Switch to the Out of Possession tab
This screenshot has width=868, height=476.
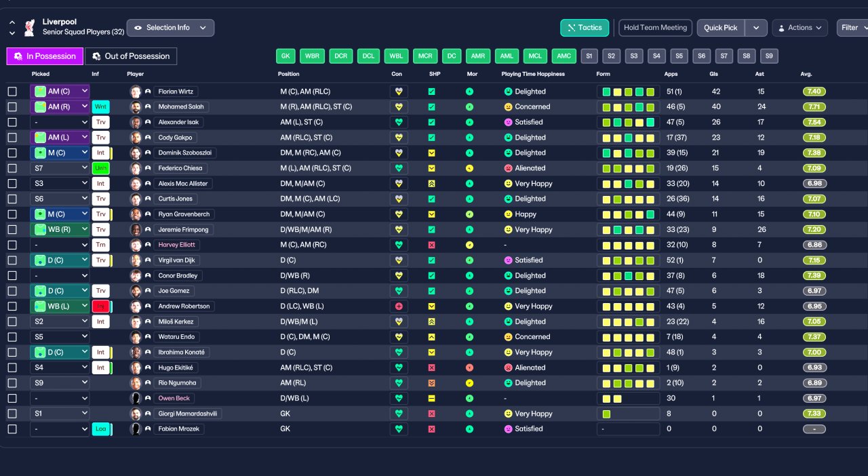click(x=130, y=56)
